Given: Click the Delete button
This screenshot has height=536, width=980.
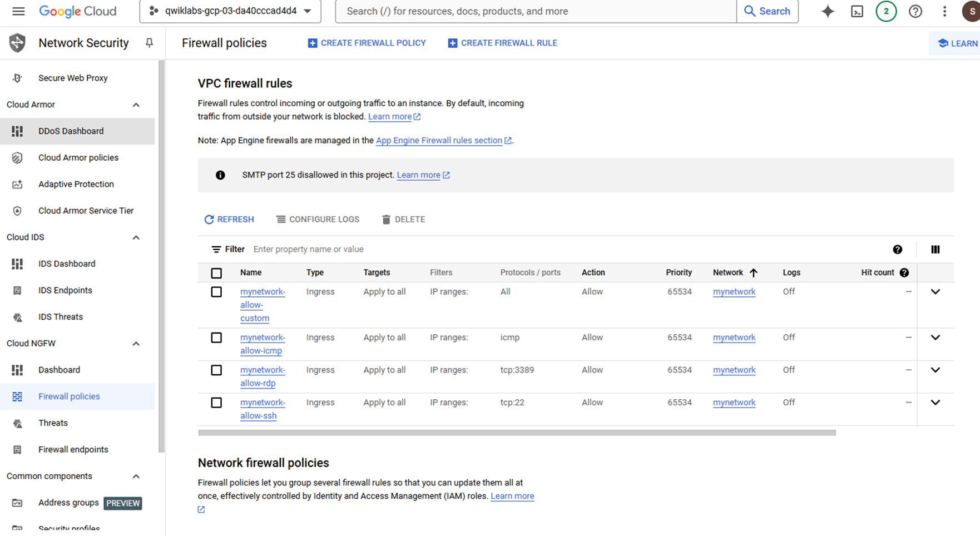Looking at the screenshot, I should [x=404, y=220].
